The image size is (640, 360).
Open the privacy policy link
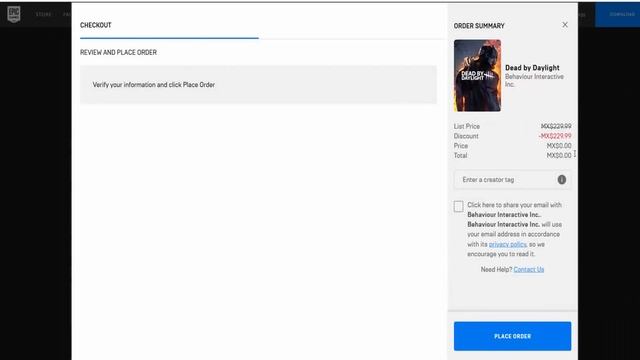(508, 244)
